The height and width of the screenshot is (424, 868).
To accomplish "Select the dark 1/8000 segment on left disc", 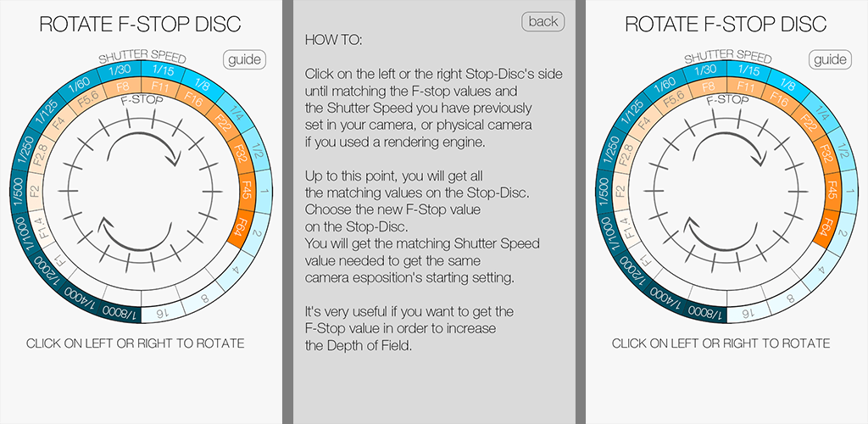I will click(107, 310).
